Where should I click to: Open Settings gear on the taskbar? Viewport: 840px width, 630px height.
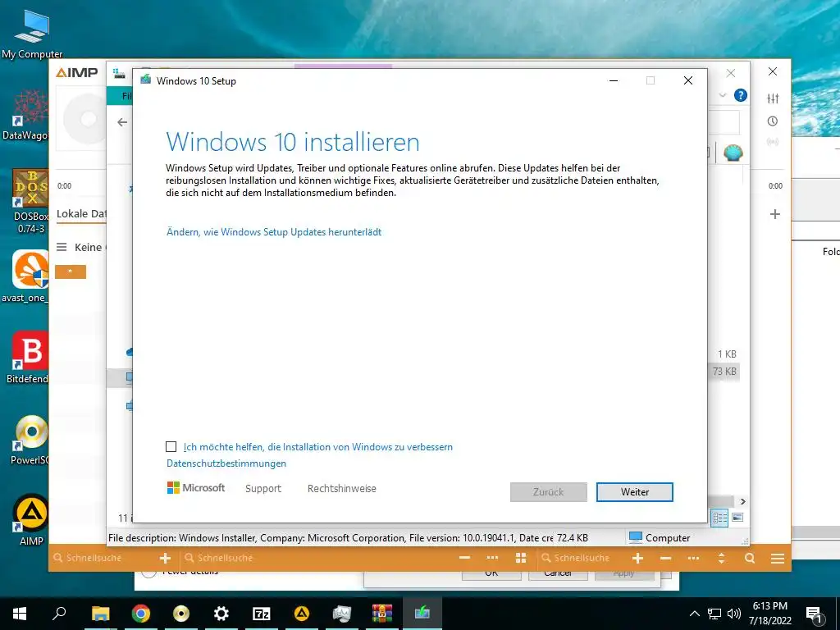pos(221,614)
